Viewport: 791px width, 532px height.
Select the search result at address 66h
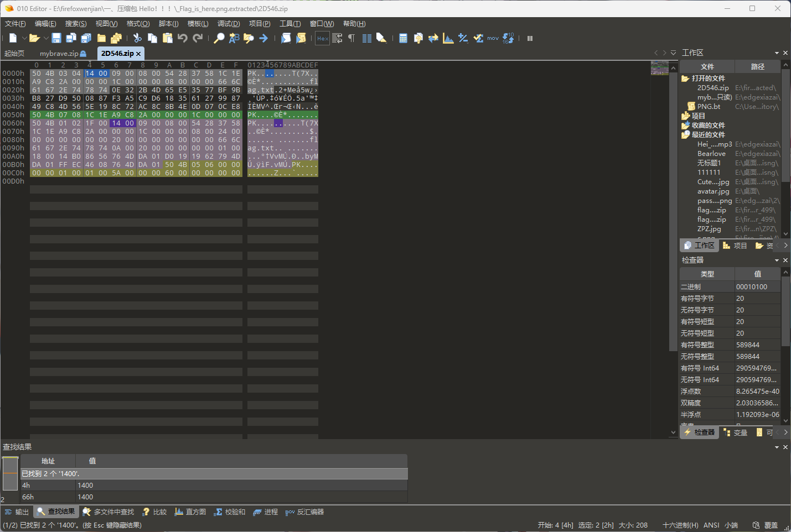pyautogui.click(x=214, y=497)
